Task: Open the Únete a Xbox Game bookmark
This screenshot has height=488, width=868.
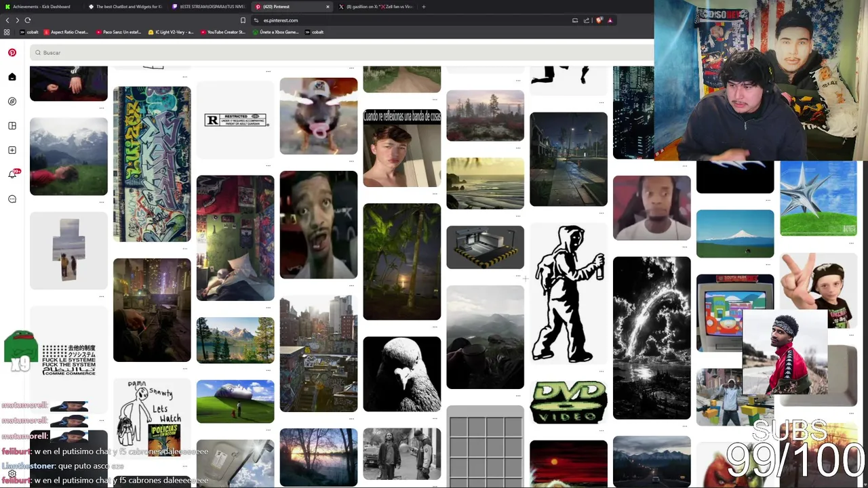Action: (x=275, y=32)
